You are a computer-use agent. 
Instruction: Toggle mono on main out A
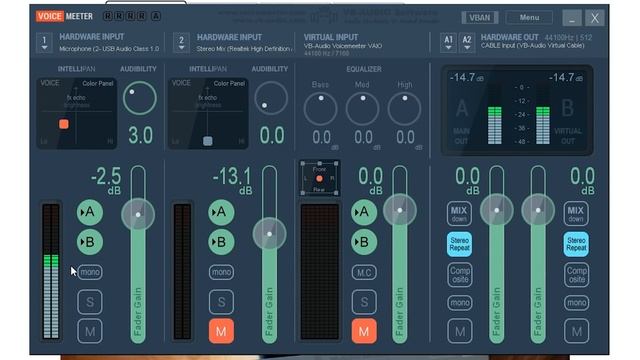point(460,302)
